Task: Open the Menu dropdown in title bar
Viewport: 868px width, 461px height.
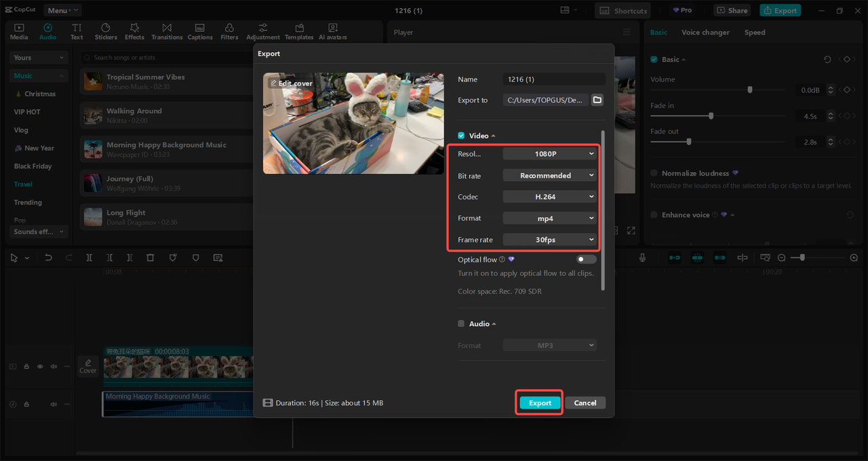Action: [x=62, y=10]
